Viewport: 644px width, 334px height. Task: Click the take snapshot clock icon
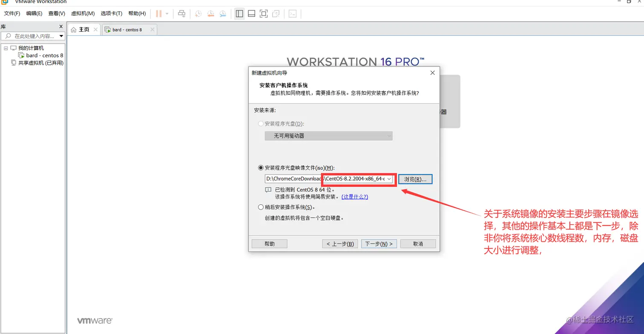click(198, 14)
